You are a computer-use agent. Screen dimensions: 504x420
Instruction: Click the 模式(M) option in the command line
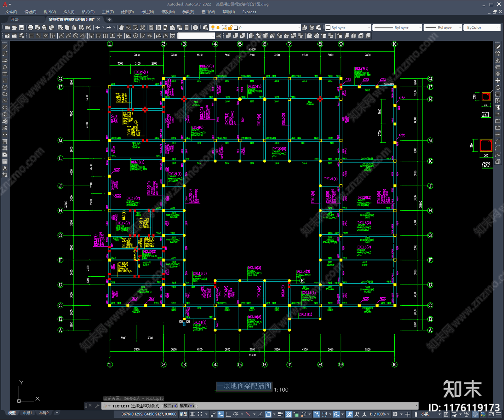[187, 406]
